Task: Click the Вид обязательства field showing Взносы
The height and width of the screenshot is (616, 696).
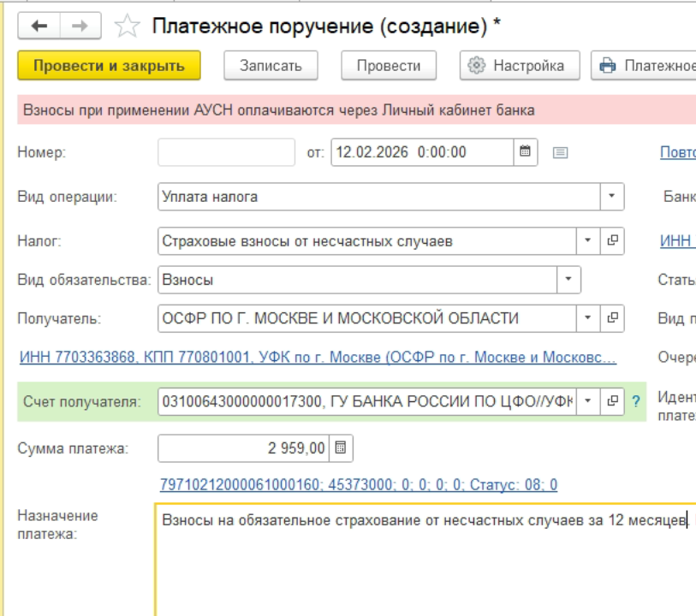Action: coord(357,280)
